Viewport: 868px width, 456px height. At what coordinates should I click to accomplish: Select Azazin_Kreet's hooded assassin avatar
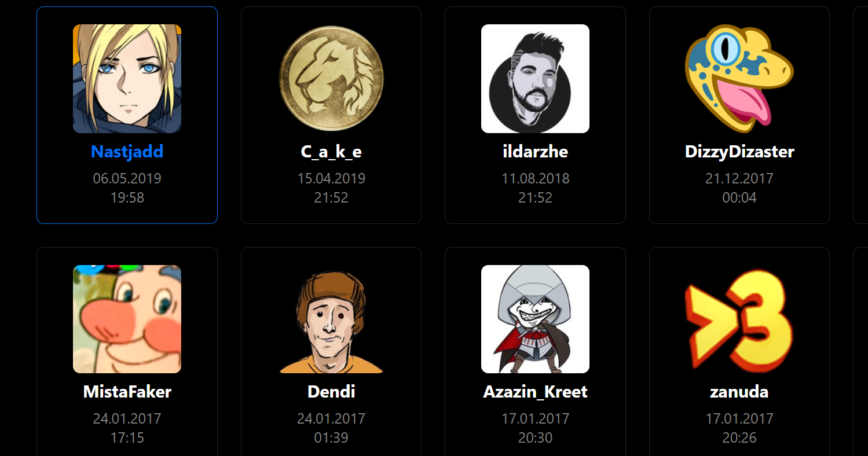[535, 319]
